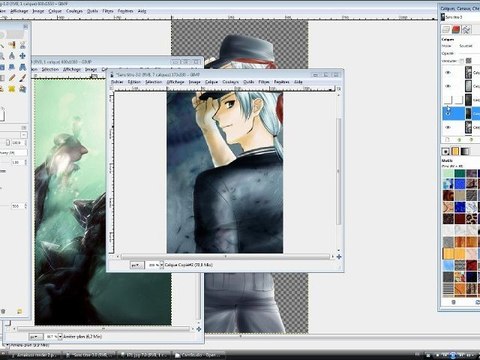
Task: Select the leopard spots pattern swatch
Action: point(471,219)
